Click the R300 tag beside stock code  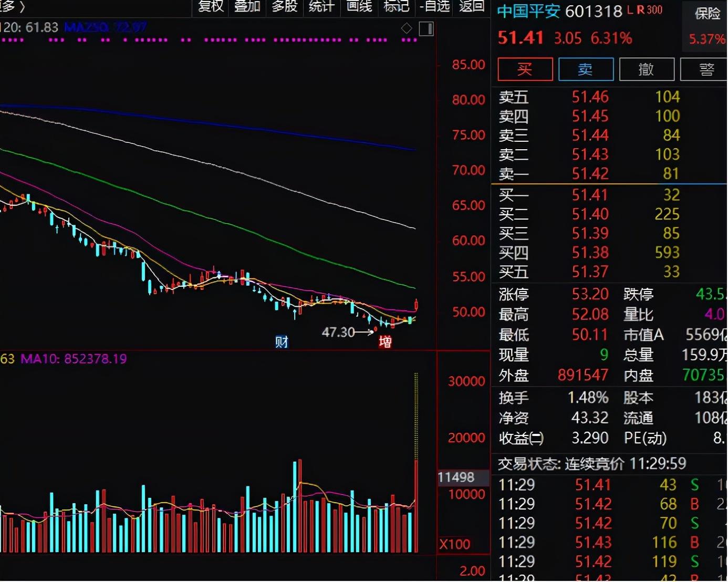(649, 10)
